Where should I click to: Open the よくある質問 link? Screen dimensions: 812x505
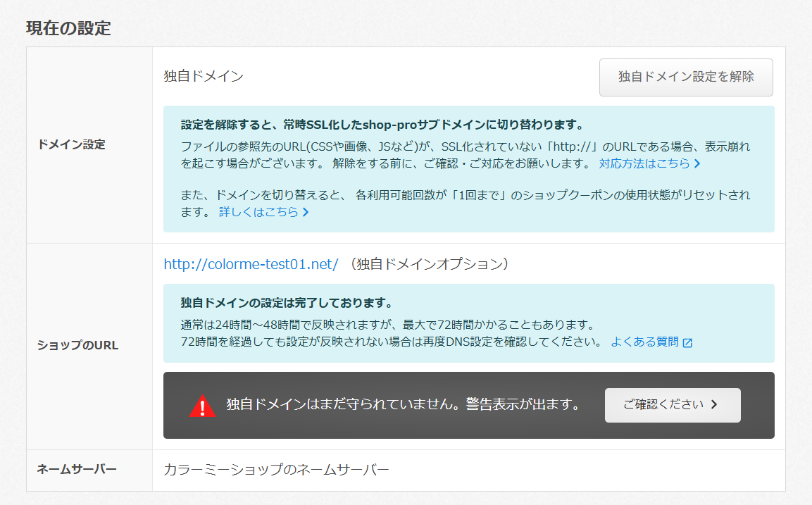644,342
